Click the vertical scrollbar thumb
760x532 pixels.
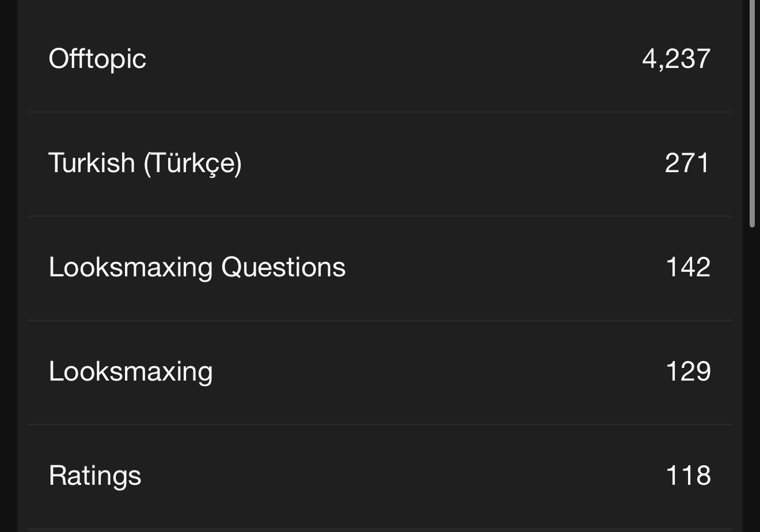pos(752,115)
